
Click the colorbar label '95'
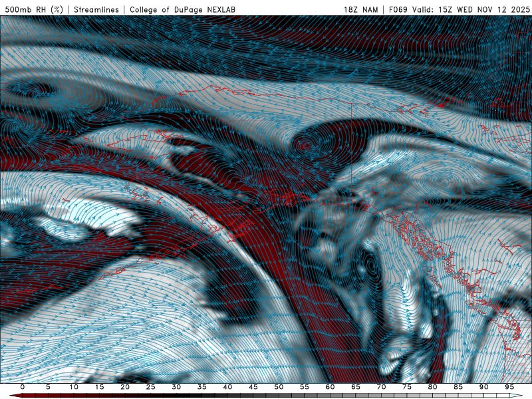(509, 387)
